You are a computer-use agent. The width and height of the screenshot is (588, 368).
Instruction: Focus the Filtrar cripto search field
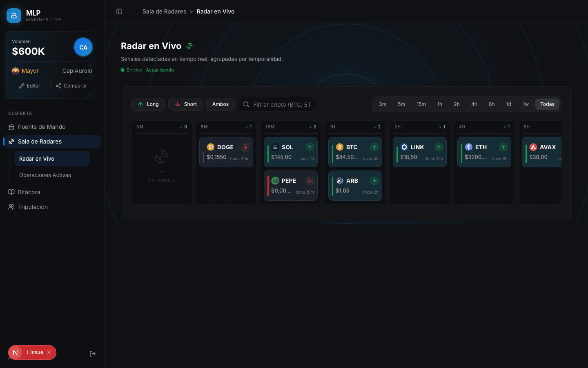coord(277,104)
